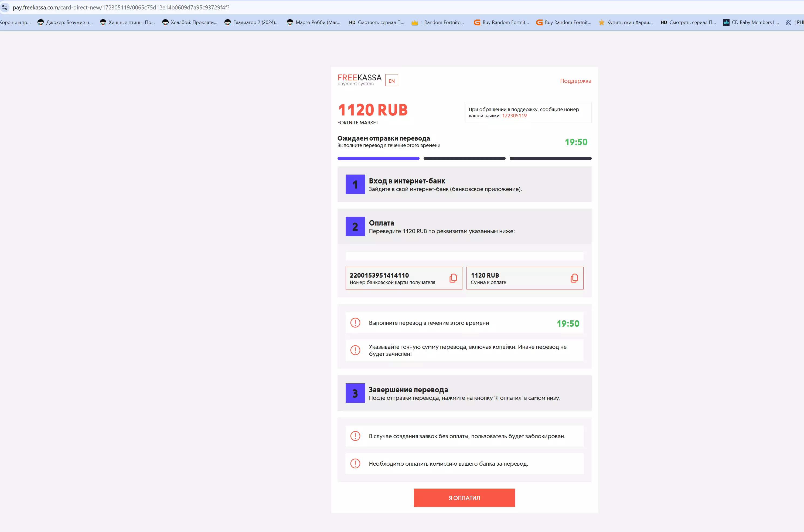
Task: Click the 'В случае создания заявок' notice text
Action: [x=467, y=436]
